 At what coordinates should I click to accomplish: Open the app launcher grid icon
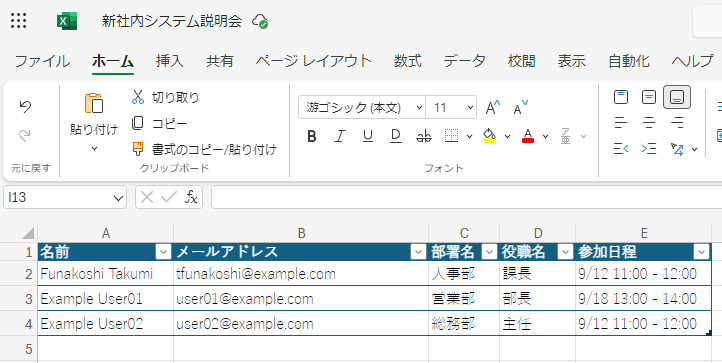point(18,21)
